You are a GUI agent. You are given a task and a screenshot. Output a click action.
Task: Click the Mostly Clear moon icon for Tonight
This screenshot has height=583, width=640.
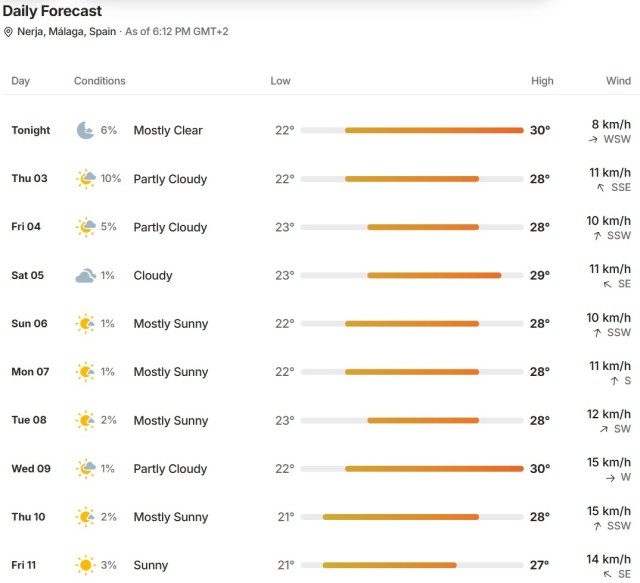(86, 130)
